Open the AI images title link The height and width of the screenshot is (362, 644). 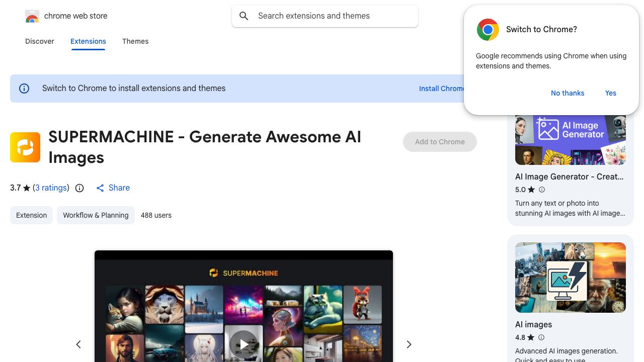coord(534,325)
